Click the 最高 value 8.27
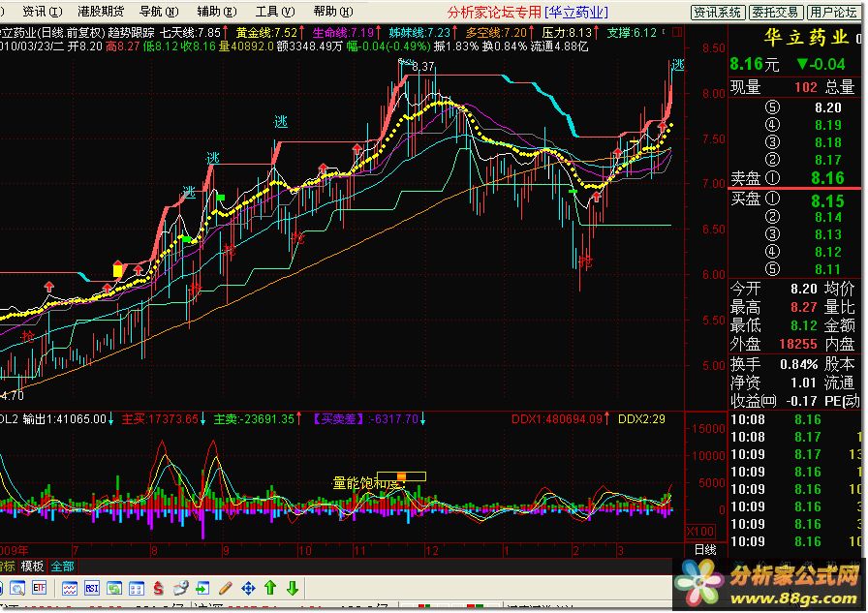 click(x=803, y=307)
